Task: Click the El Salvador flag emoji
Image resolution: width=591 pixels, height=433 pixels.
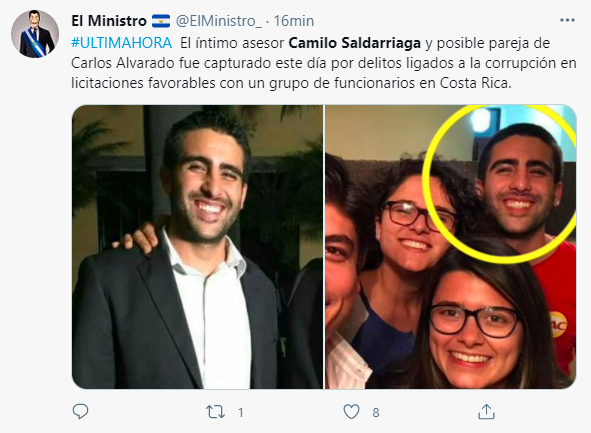Action: click(161, 21)
